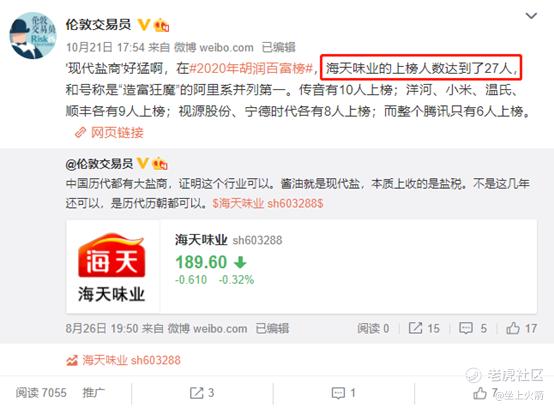554x408 pixels.
Task: Toggle the thumbs-up like at bottom right
Action: [x=479, y=393]
